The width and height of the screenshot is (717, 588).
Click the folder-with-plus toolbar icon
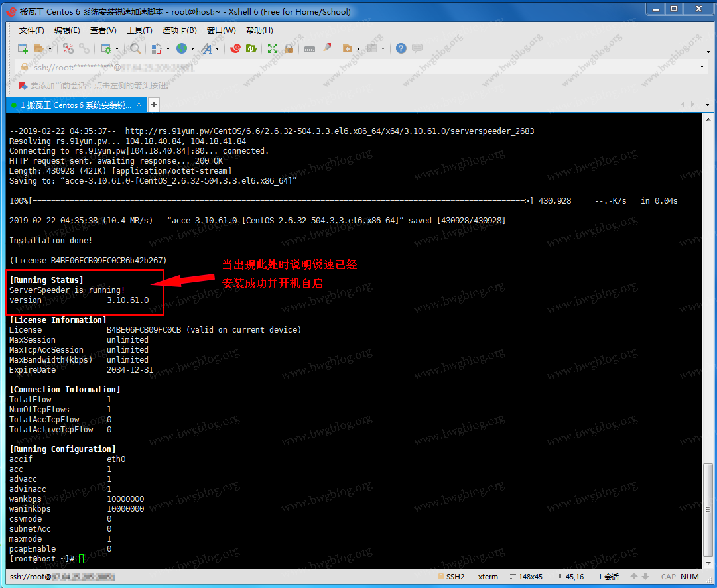click(x=348, y=48)
